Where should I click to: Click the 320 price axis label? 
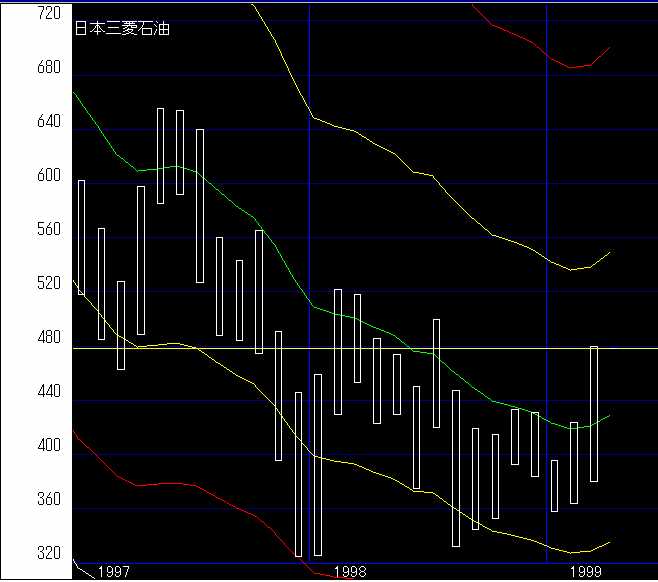tap(48, 554)
